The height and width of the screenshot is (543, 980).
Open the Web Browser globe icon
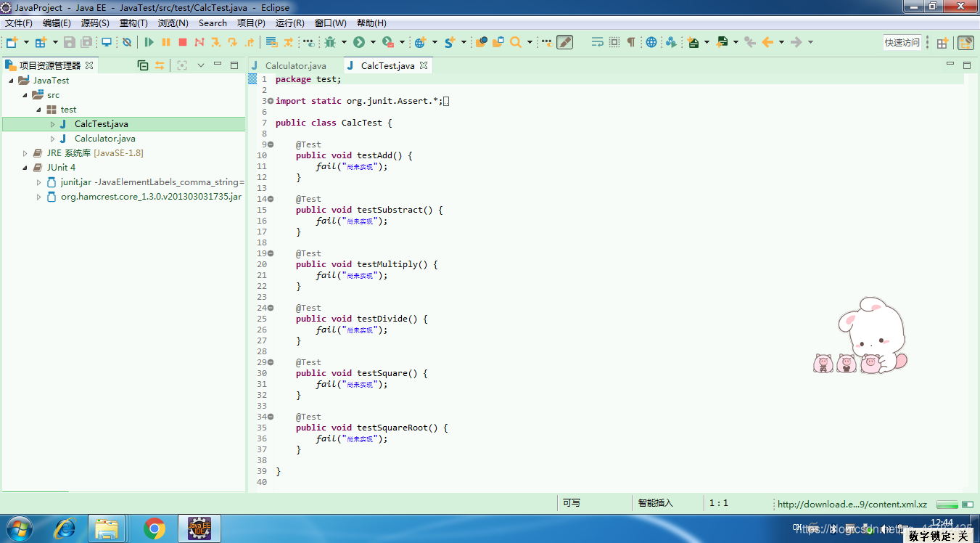[651, 42]
